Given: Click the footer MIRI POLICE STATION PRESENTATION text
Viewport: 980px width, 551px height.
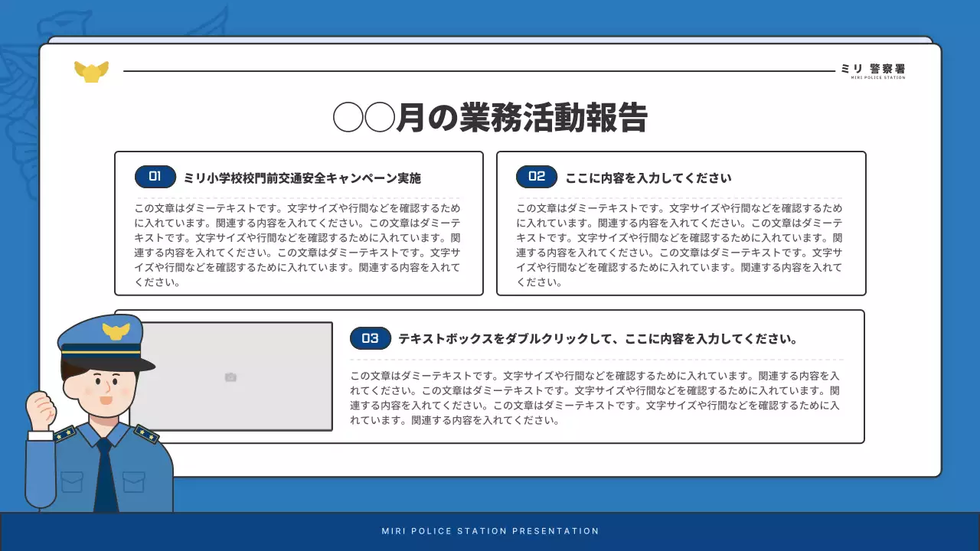Looking at the screenshot, I should tap(489, 530).
